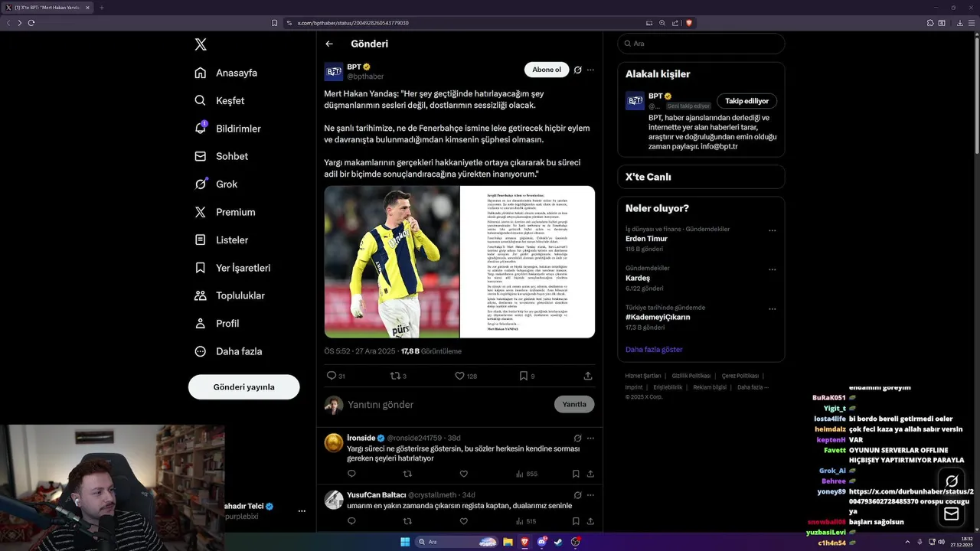Click the Ara search field on X
This screenshot has height=551, width=980.
click(701, 44)
